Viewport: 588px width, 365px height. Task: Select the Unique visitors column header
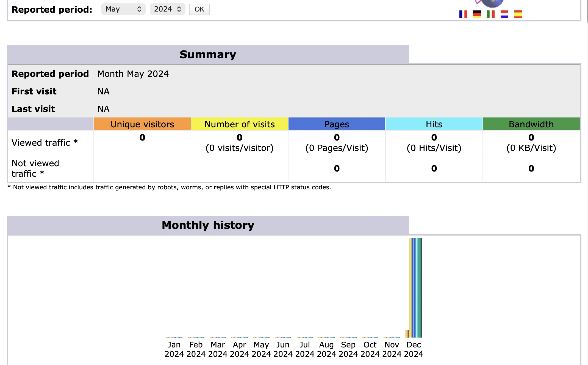pyautogui.click(x=142, y=124)
